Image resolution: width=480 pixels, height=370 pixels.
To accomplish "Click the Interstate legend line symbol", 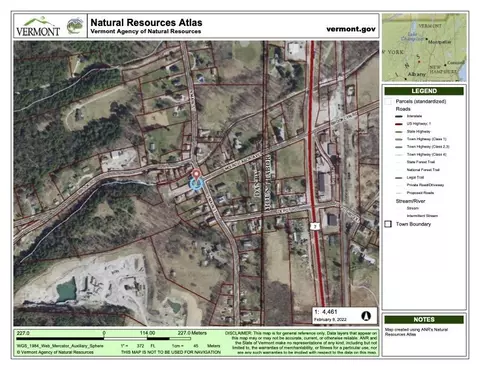I will pyautogui.click(x=399, y=116).
